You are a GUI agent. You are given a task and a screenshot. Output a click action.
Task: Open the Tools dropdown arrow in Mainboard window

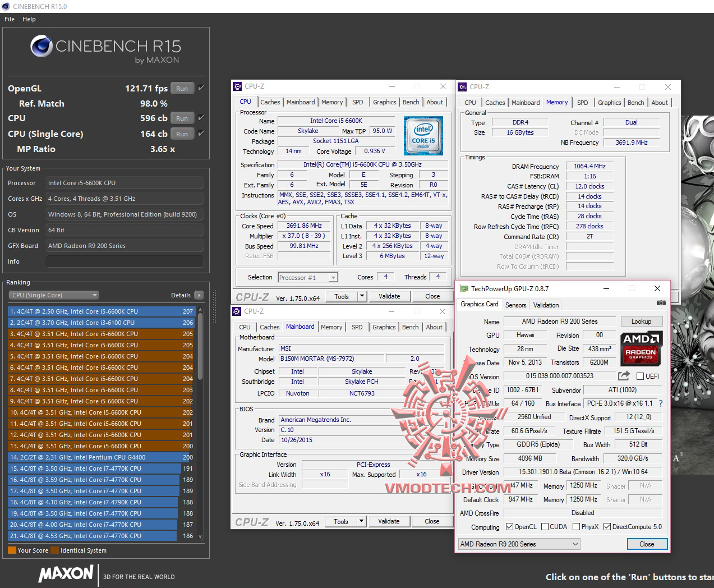361,521
